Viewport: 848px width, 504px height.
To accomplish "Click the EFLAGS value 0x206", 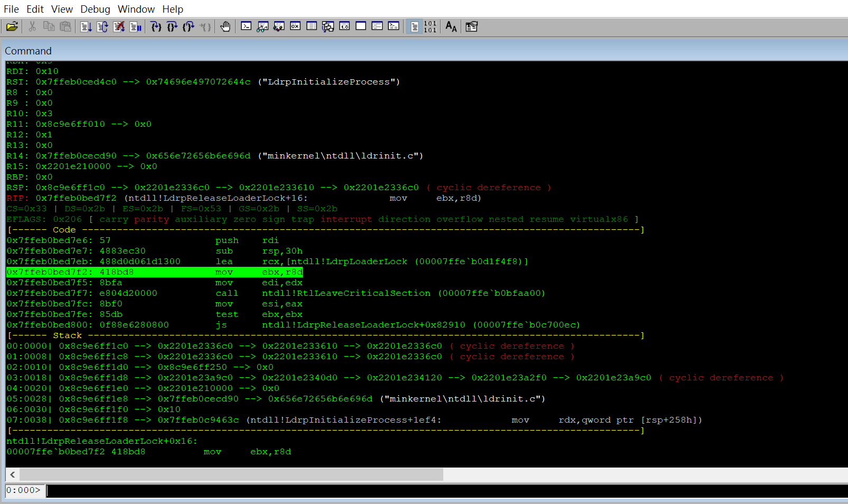I will coord(68,219).
